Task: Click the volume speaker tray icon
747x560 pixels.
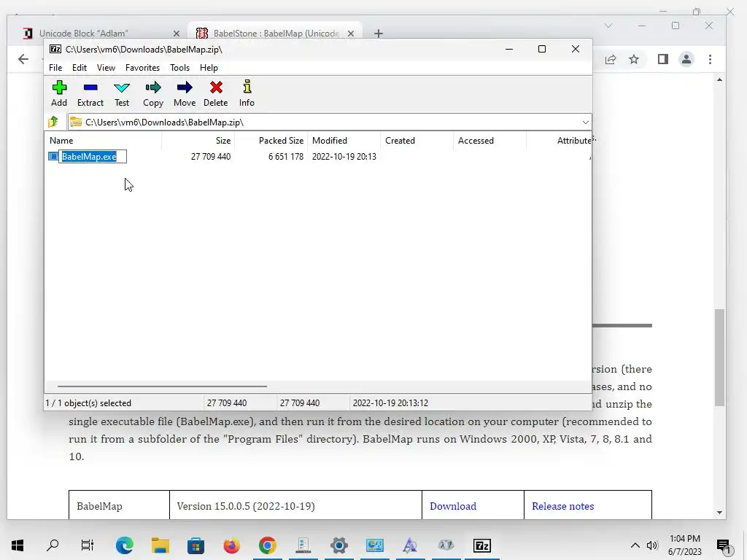Action: (651, 545)
